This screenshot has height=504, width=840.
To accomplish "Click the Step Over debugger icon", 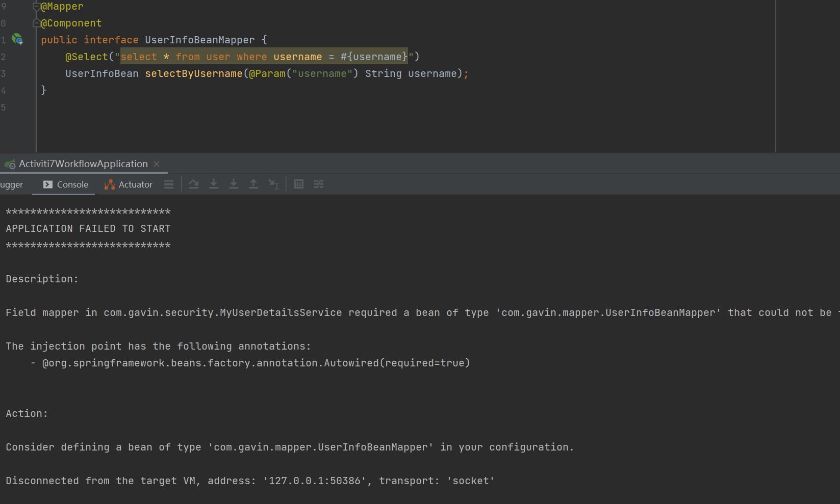I will point(194,184).
